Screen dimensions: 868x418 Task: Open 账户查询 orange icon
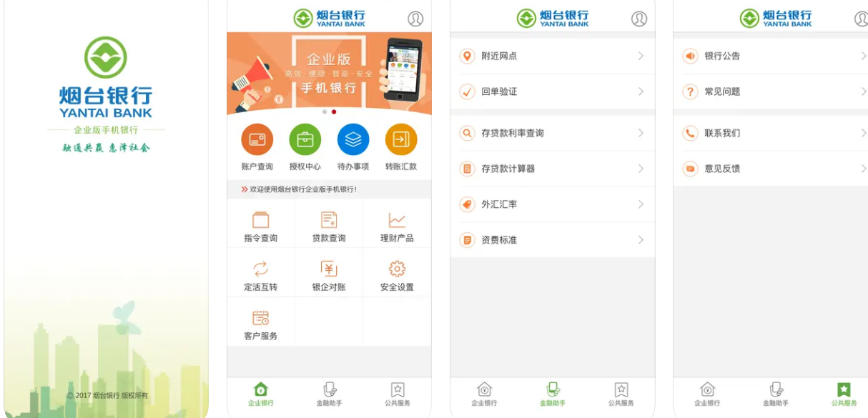click(257, 139)
